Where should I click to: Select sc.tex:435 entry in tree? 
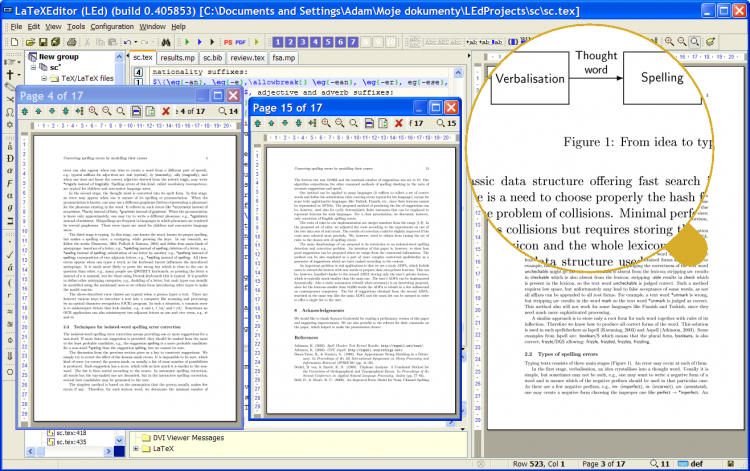[72, 442]
